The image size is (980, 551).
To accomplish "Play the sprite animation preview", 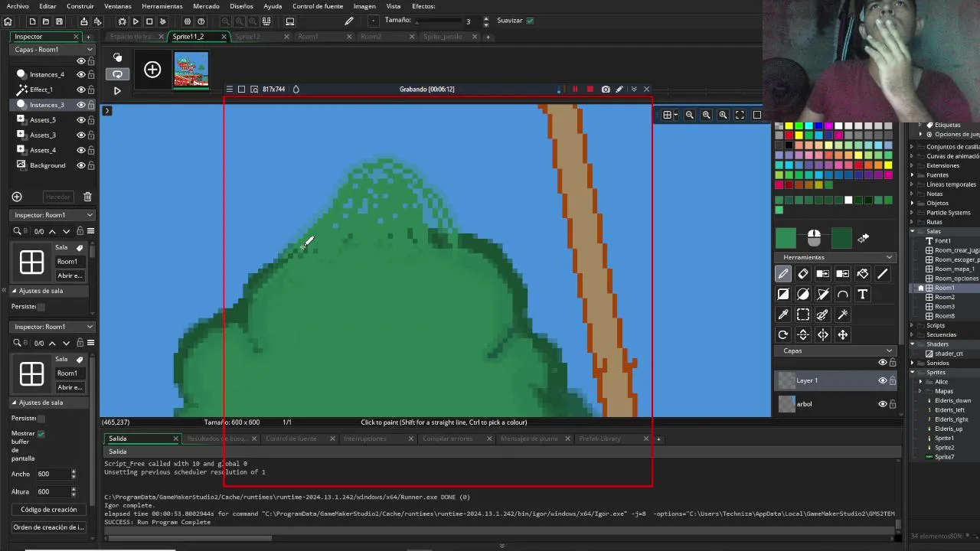I will click(117, 90).
